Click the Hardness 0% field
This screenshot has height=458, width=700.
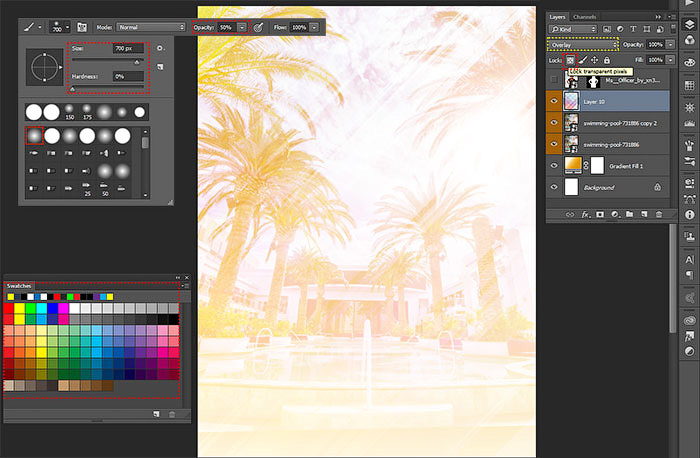click(x=128, y=76)
